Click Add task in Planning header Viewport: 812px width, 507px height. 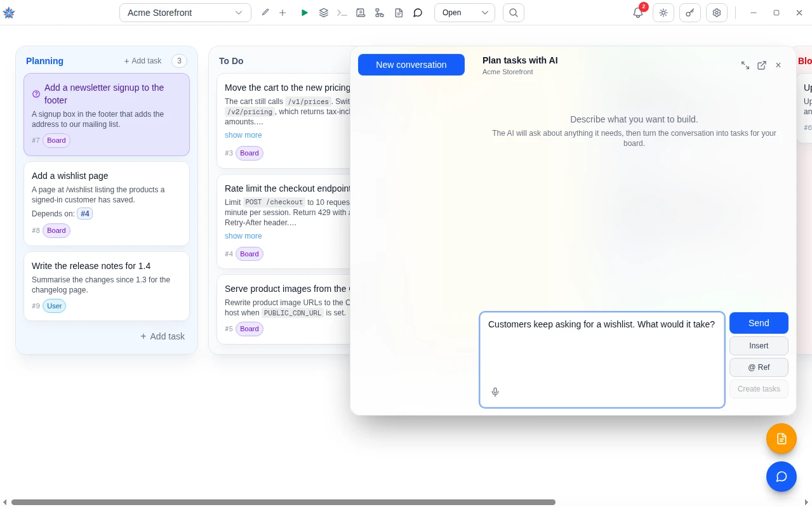143,61
